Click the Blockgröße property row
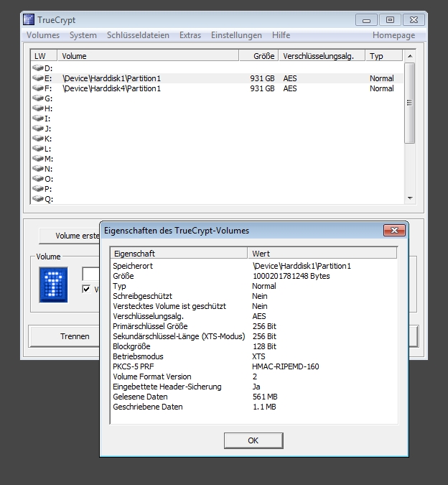The width and height of the screenshot is (448, 485). (x=254, y=346)
